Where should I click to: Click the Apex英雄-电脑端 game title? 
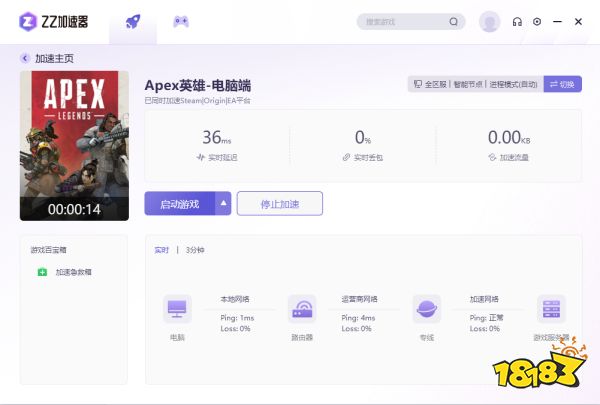(x=198, y=85)
